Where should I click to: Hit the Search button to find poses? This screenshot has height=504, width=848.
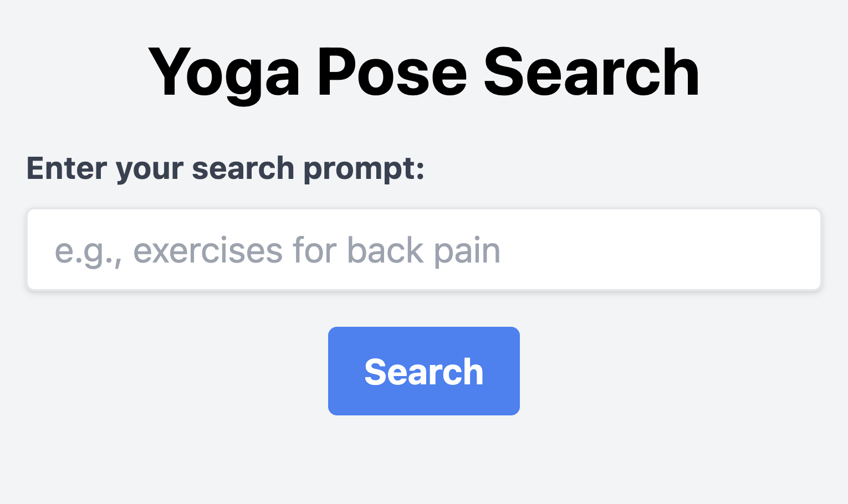[x=423, y=371]
